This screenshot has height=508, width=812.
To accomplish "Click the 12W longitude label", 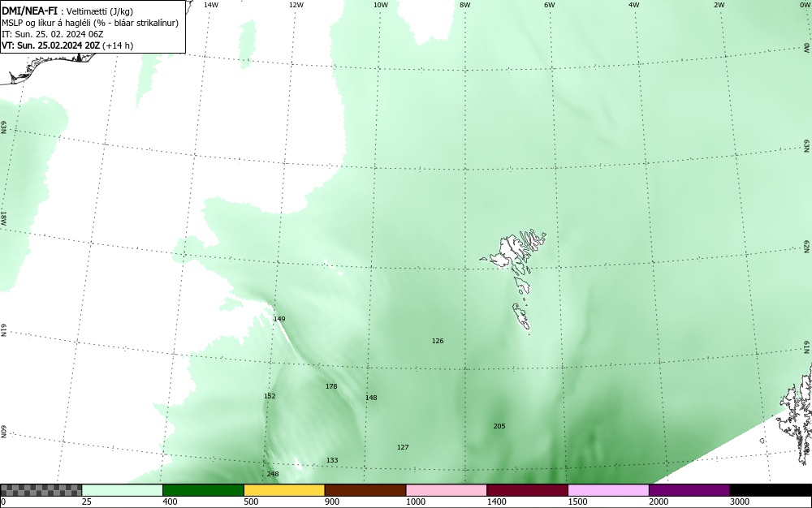I will click(296, 5).
